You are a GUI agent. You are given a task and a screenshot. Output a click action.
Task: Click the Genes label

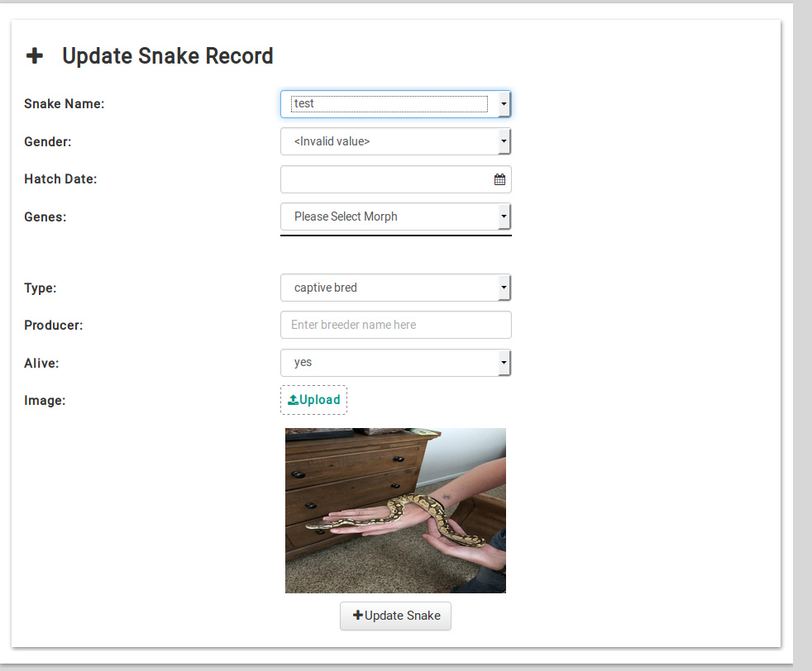click(45, 217)
